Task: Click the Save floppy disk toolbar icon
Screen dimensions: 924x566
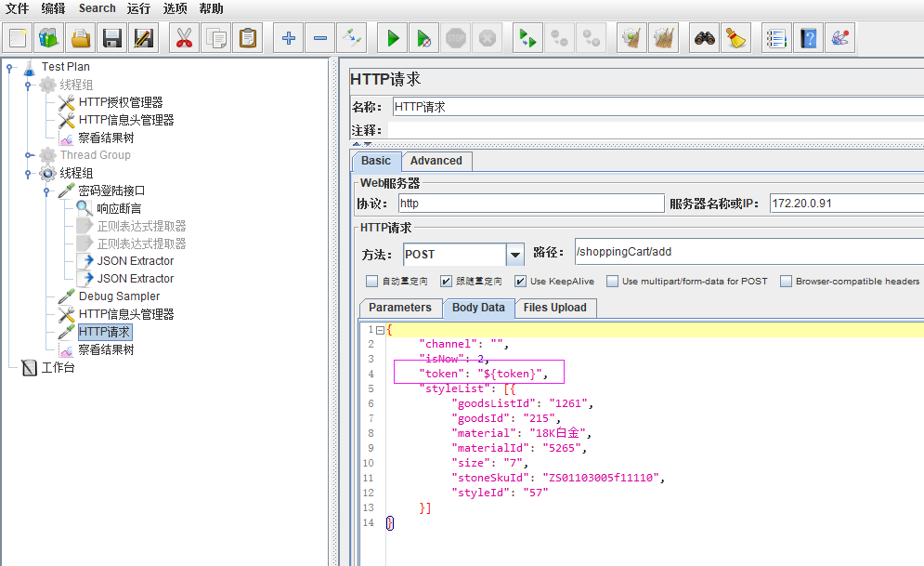Action: 112,38
